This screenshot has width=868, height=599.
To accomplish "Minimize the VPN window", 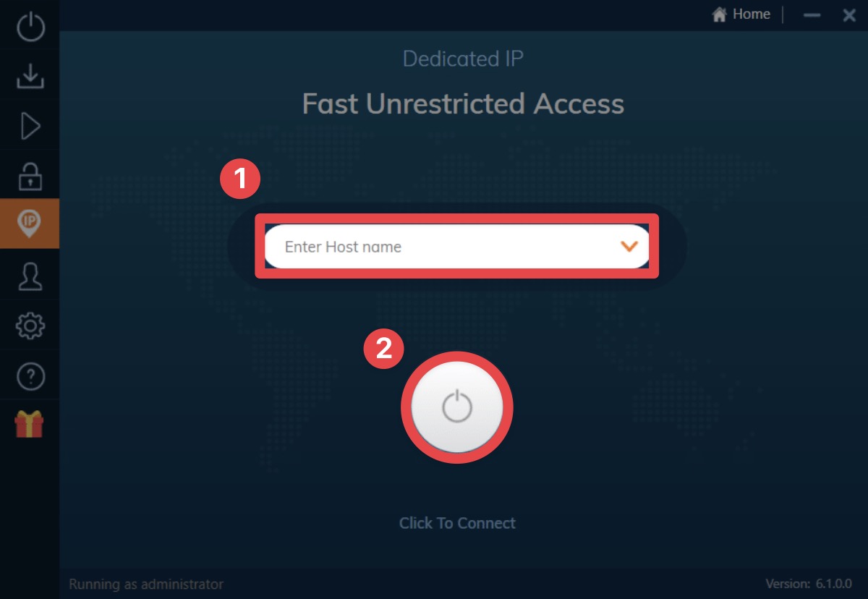I will tap(812, 15).
